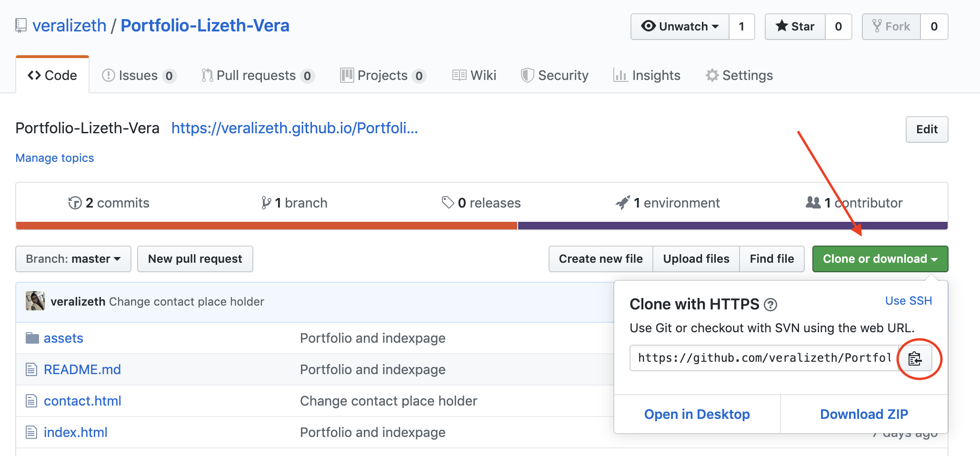
Task: Click the HTTPS clone URL field
Action: pyautogui.click(x=764, y=358)
